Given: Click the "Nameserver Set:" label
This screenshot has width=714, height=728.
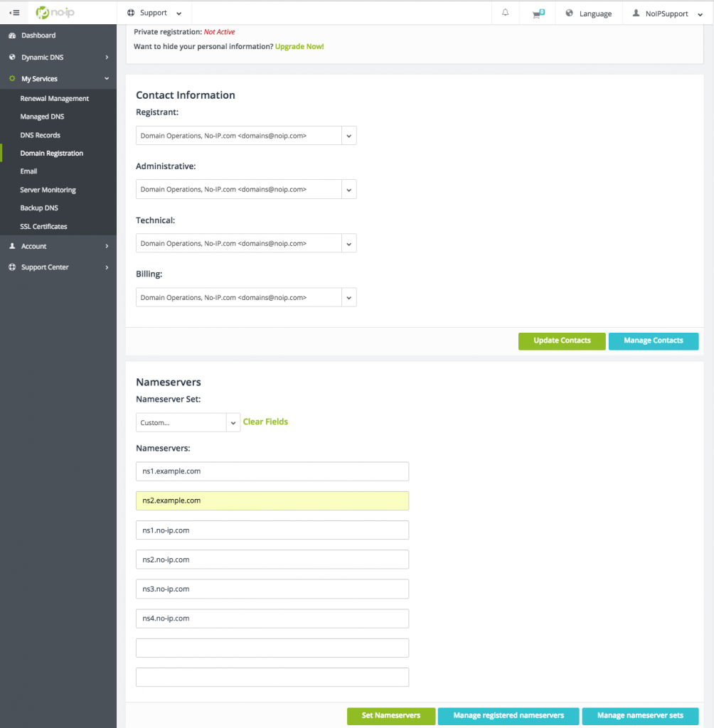Looking at the screenshot, I should pos(168,400).
